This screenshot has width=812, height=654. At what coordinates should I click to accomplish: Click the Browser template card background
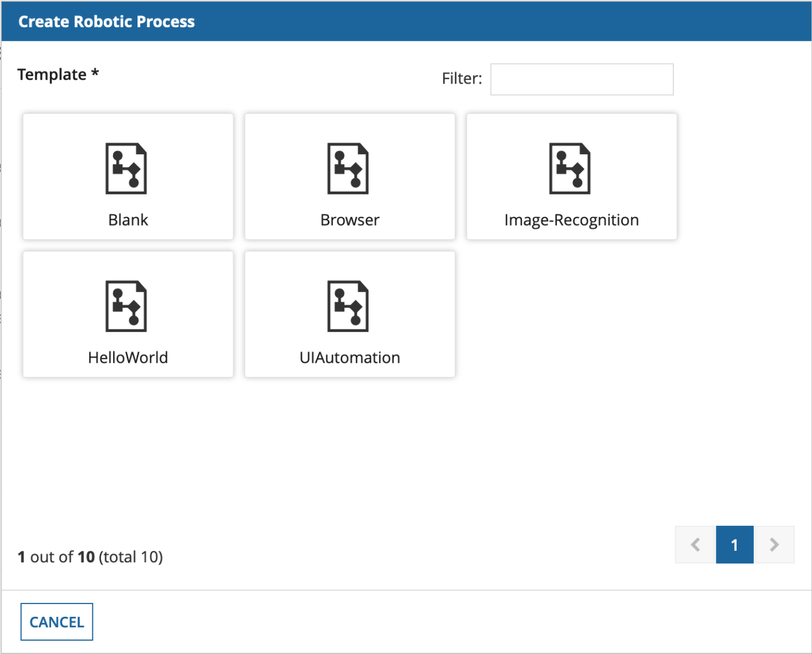click(x=278, y=139)
